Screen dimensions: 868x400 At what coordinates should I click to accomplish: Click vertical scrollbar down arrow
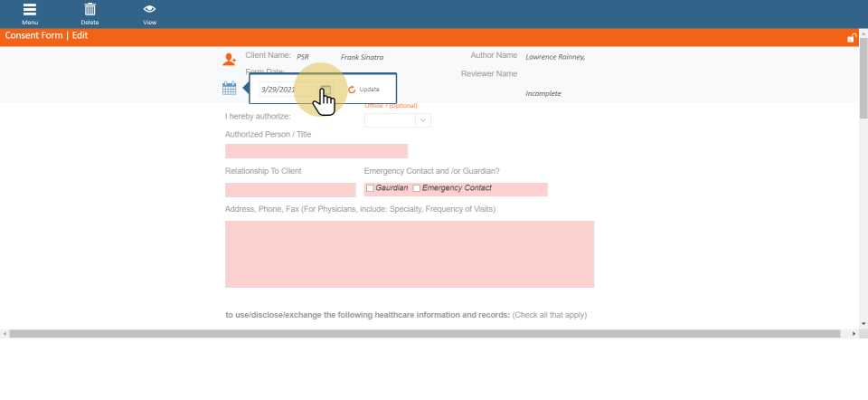point(863,323)
